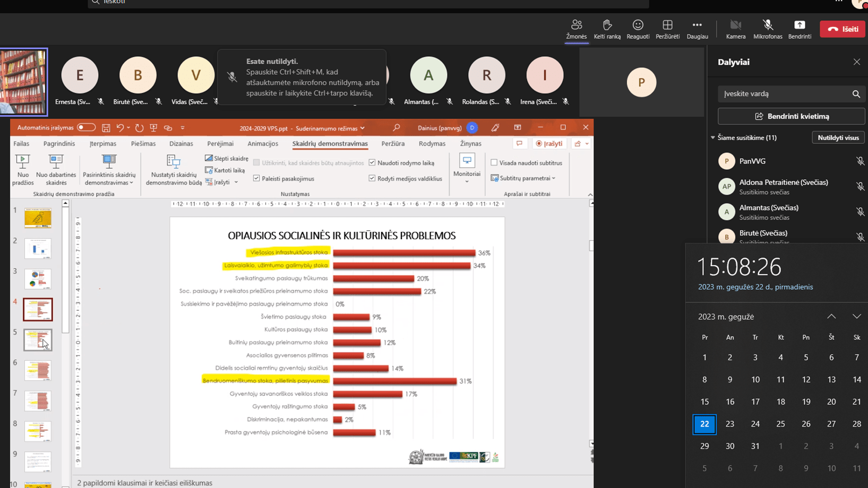
Task: Click Bendrinti kvietimą to share invite
Action: coord(790,116)
